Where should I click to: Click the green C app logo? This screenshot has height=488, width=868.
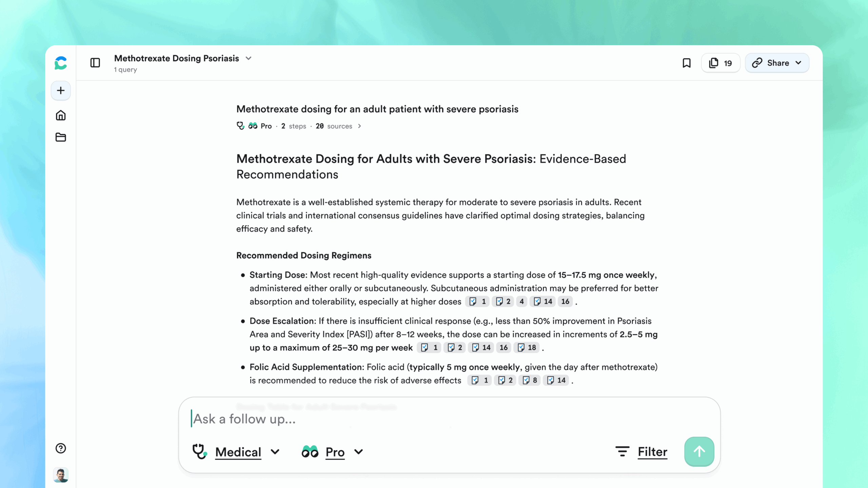click(x=61, y=63)
